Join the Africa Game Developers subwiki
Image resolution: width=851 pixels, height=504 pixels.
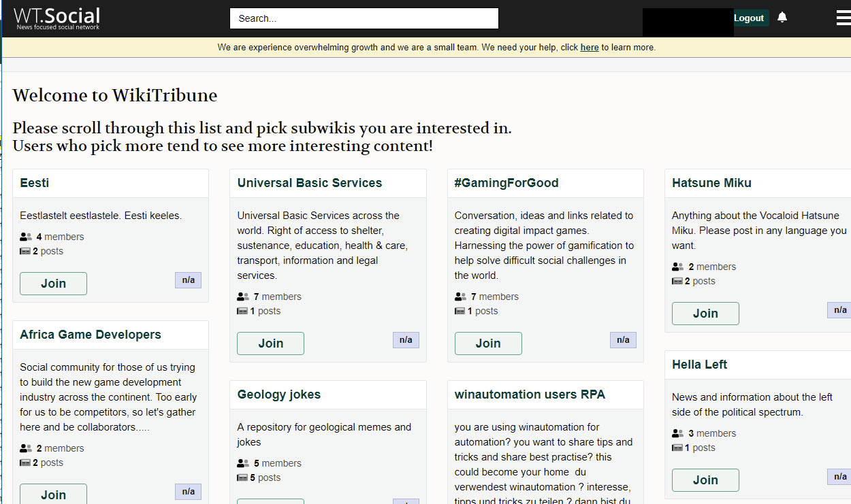click(53, 494)
